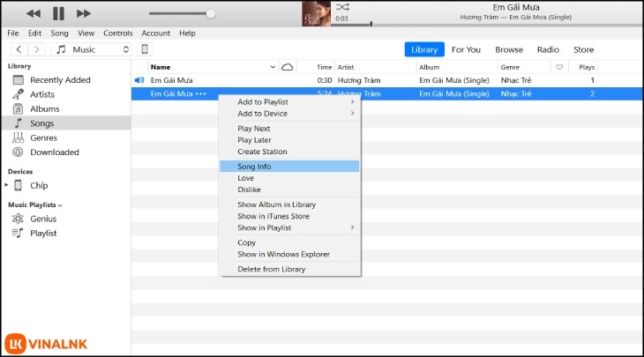Open Genius under Music Playlists
Image resolution: width=644 pixels, height=357 pixels.
point(43,219)
